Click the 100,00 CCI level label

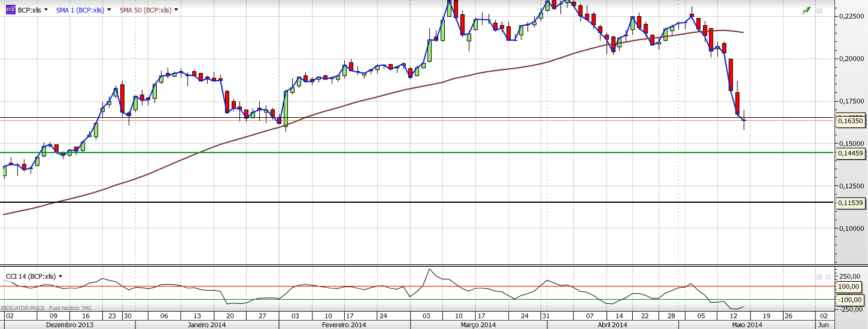click(x=850, y=287)
